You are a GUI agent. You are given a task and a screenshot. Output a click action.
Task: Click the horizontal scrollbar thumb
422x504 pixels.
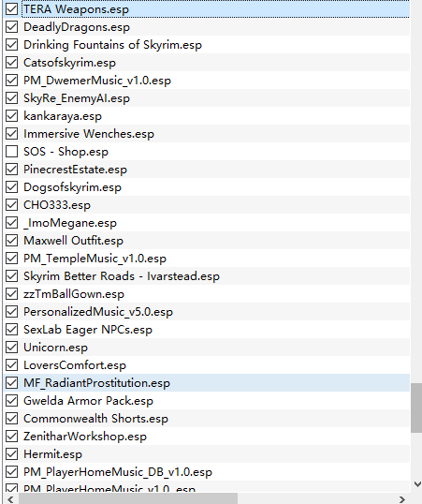tap(128, 498)
